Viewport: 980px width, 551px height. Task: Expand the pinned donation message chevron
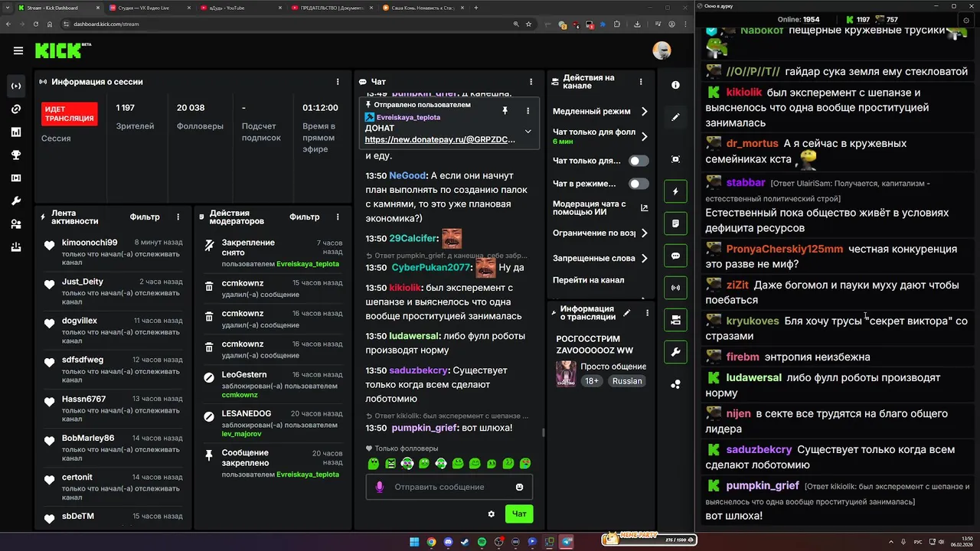coord(528,132)
